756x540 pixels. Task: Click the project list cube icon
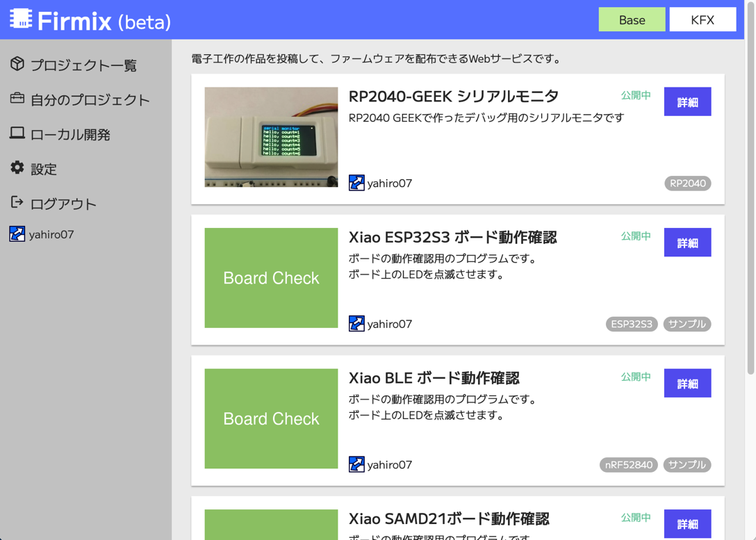click(17, 64)
